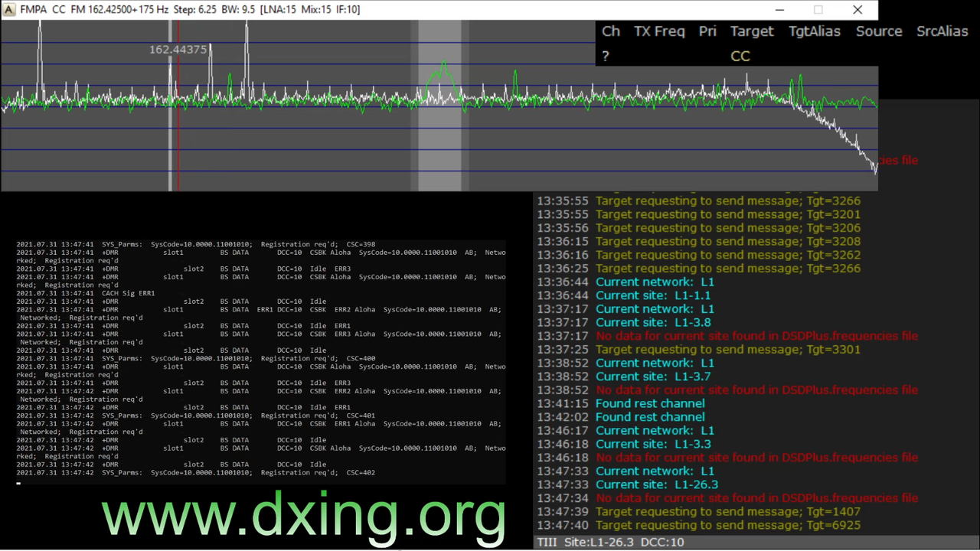
Task: Select 'Current site: L1-3.8' entry
Action: click(x=624, y=323)
